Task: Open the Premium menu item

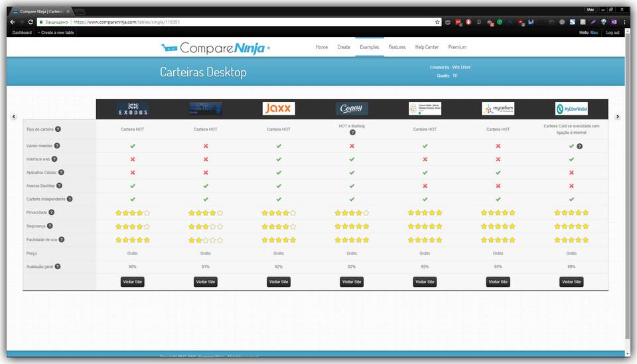Action: (x=457, y=47)
